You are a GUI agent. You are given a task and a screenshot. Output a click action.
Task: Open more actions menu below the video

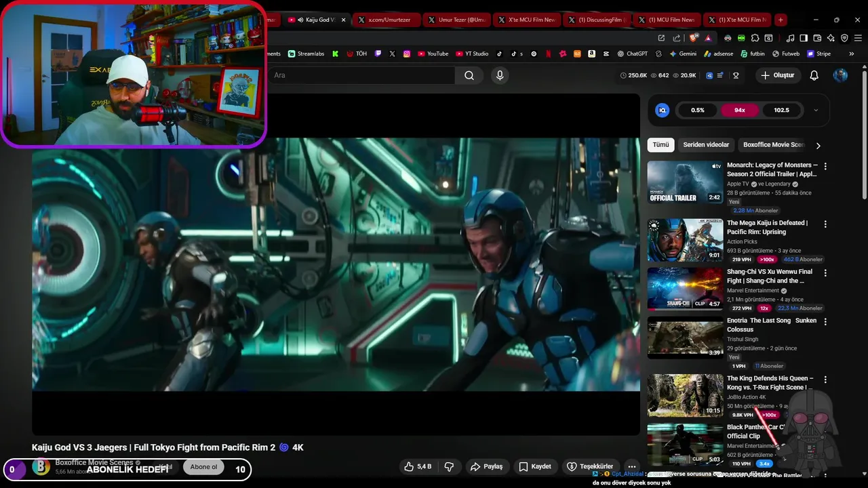pos(631,466)
